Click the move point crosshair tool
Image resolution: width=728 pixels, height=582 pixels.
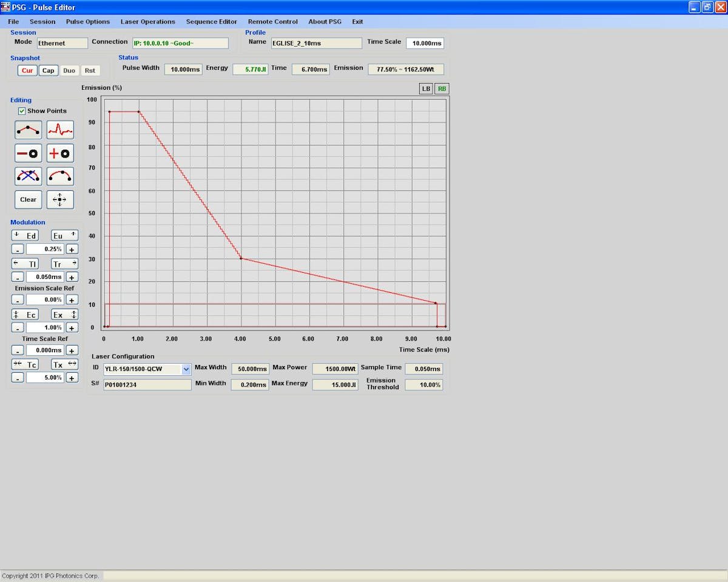pos(60,199)
